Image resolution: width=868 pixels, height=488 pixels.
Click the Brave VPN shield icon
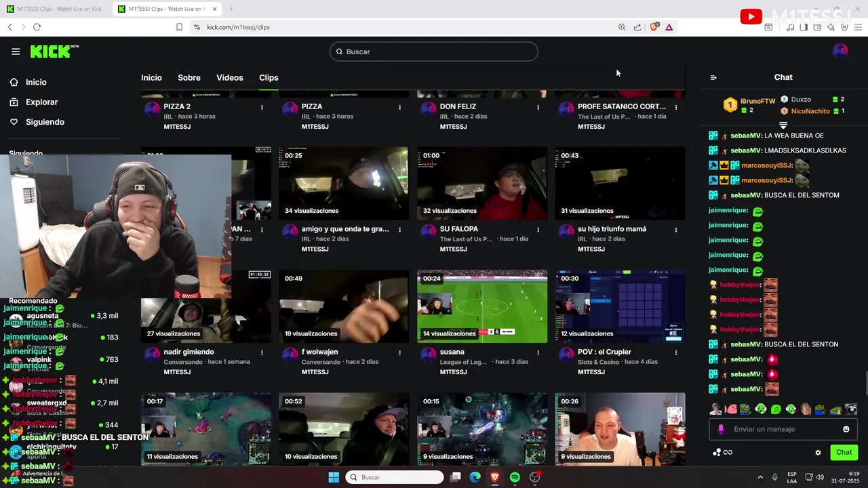[x=844, y=27]
